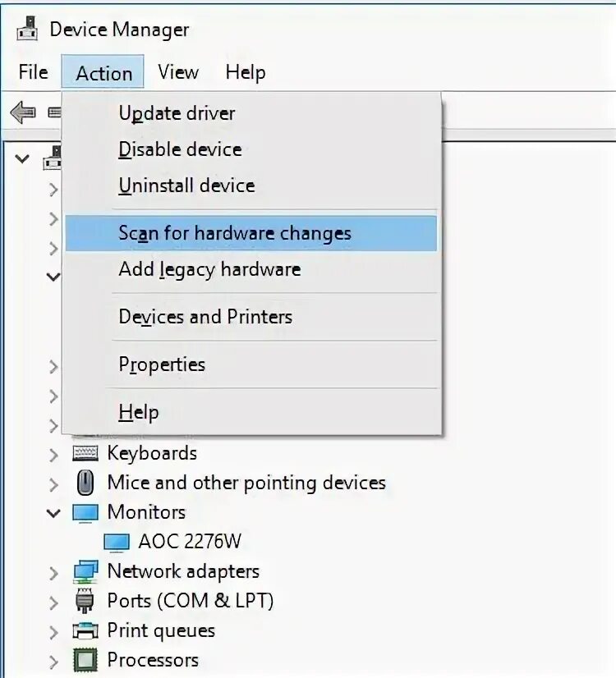Choose Update driver from Action menu
Image resolution: width=616 pixels, height=678 pixels.
click(x=177, y=113)
